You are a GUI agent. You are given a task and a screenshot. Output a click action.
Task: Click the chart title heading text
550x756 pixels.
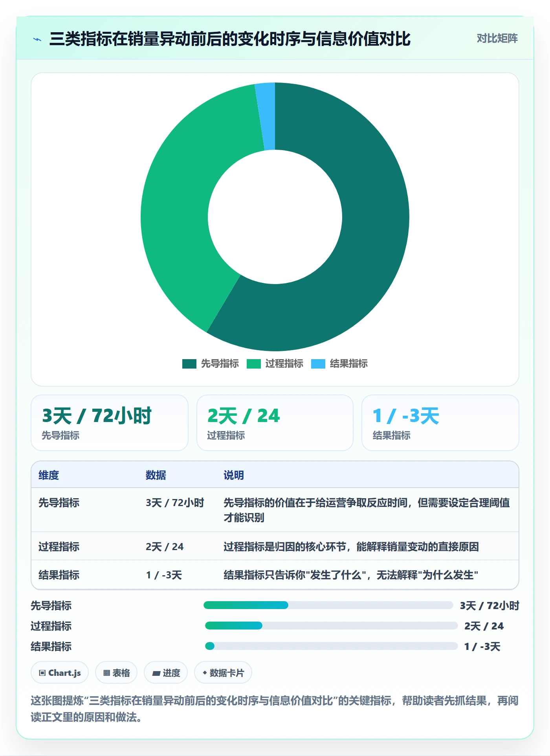point(230,39)
